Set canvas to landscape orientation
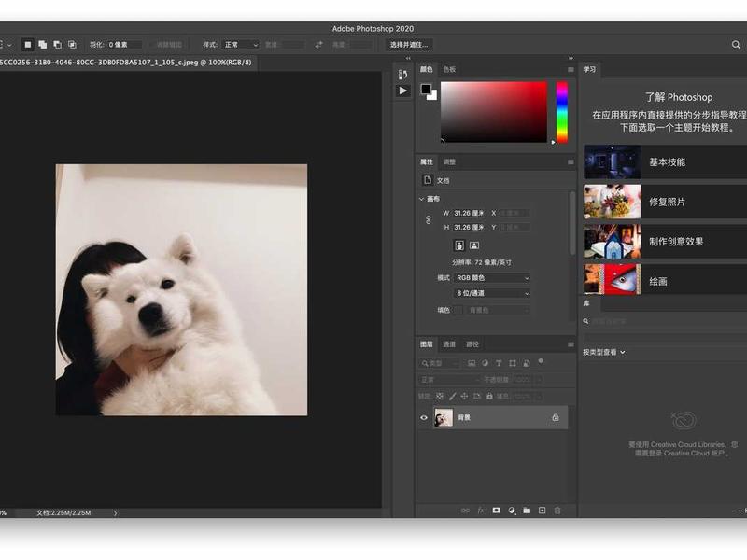 tap(474, 245)
